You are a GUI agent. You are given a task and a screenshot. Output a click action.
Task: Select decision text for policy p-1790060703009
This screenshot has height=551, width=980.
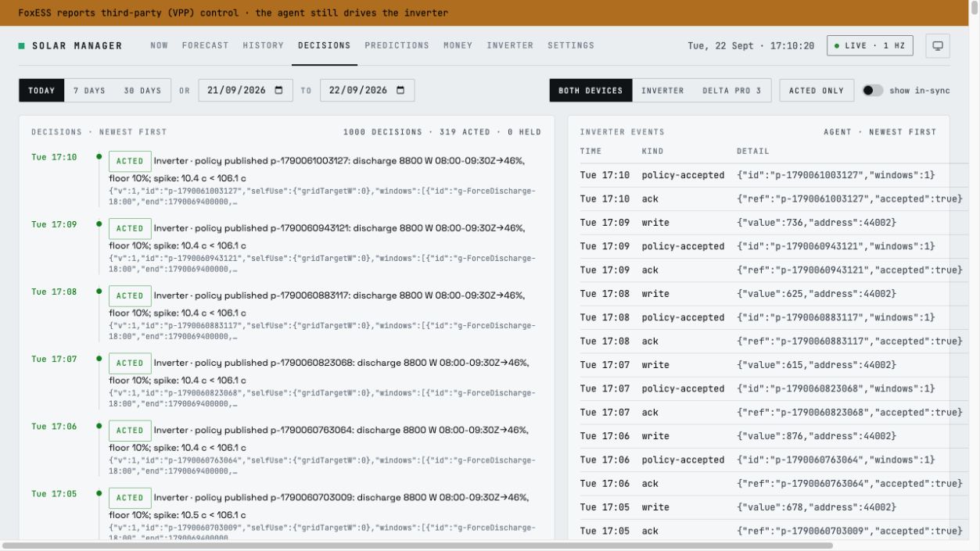click(x=319, y=506)
